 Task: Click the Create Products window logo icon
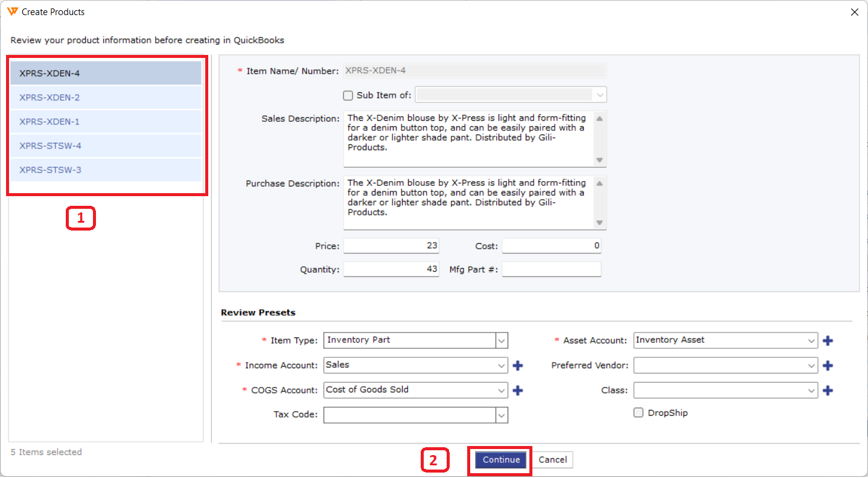click(x=13, y=11)
